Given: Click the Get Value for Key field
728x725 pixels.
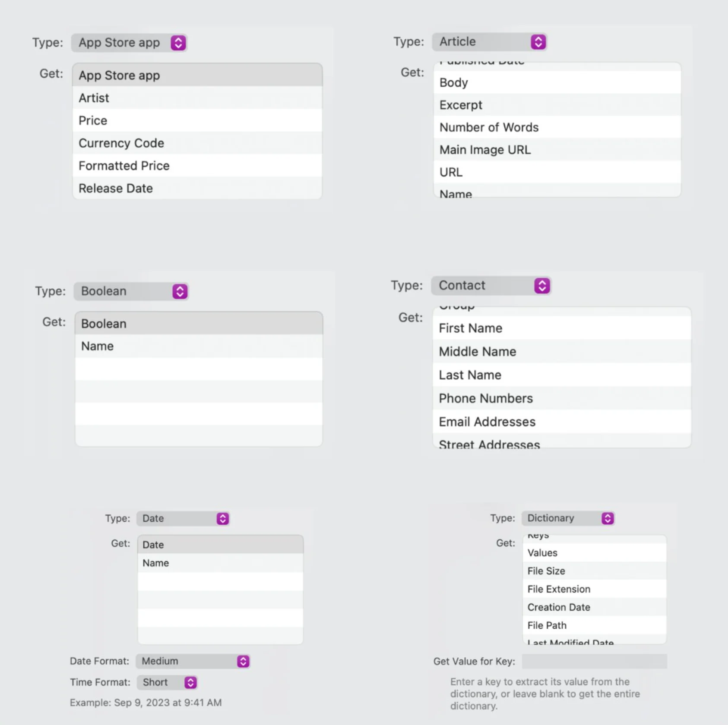Looking at the screenshot, I should (x=594, y=661).
